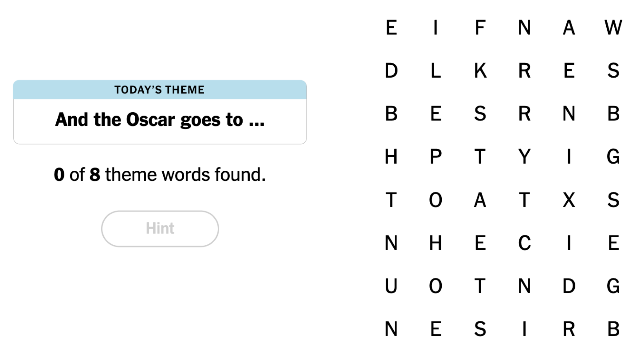Select the H left of P

point(391,156)
